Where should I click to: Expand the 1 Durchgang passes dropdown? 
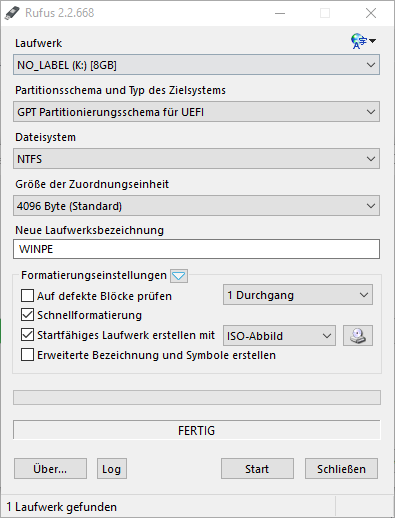point(298,295)
